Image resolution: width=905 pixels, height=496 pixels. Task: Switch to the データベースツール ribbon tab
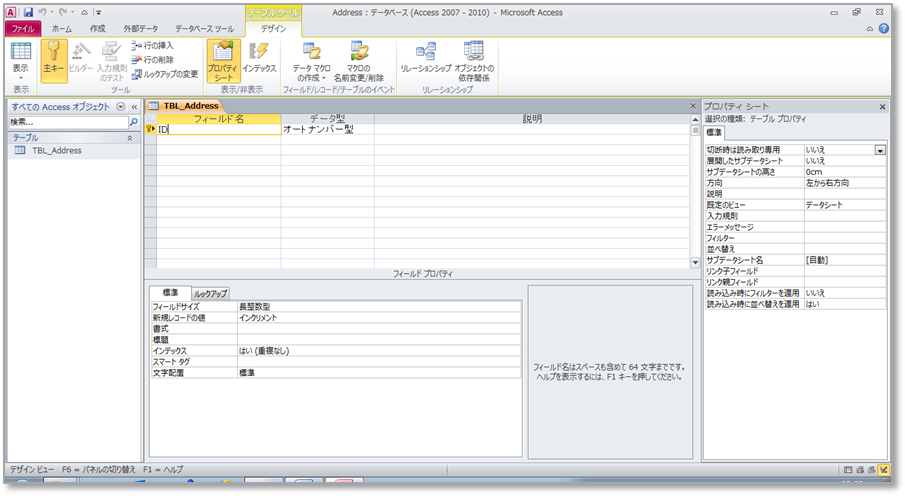click(x=204, y=28)
